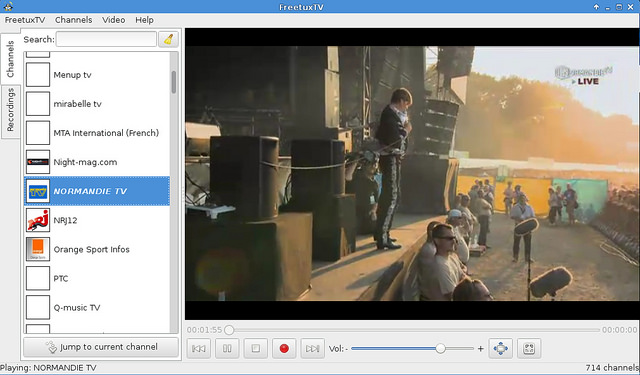The height and width of the screenshot is (375, 640).
Task: Select the Orange Sport Infos channel
Action: click(x=97, y=249)
